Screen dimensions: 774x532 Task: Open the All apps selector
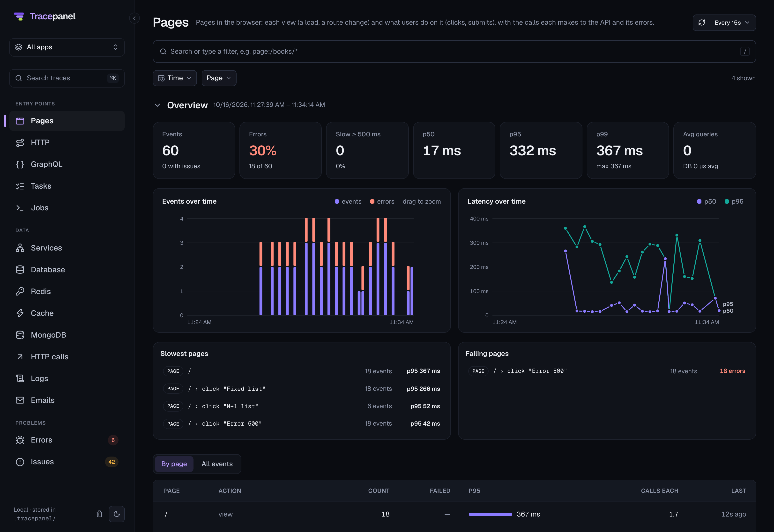[67, 47]
